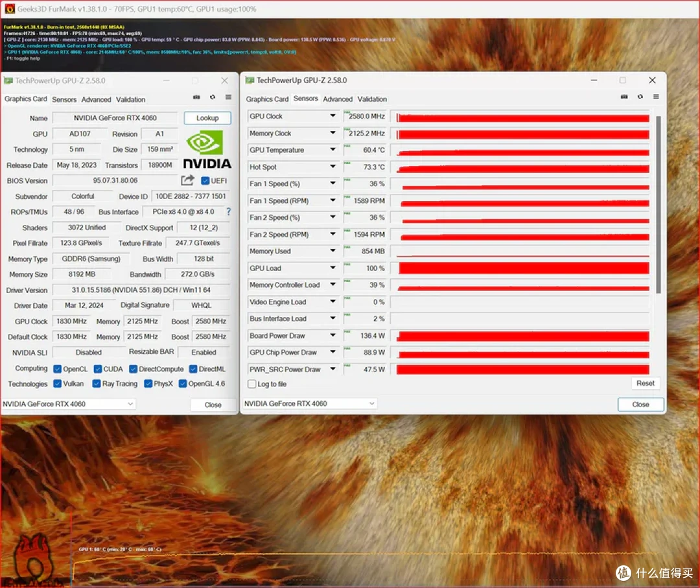Open the Fan 1 Speed (%) dropdown arrow

coord(332,183)
